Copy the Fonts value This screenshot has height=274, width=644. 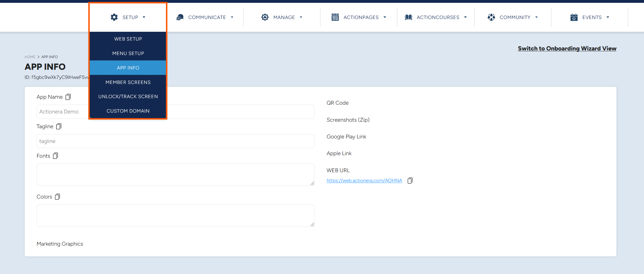tap(56, 156)
